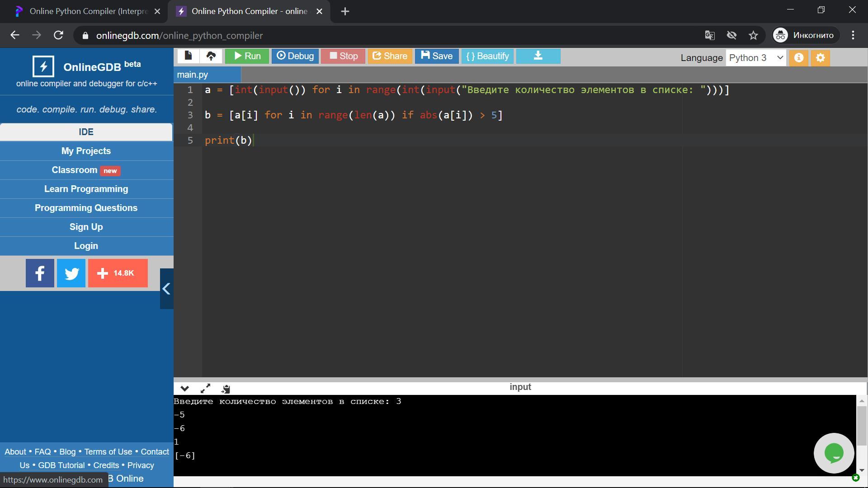Collapse the console panel chevron
This screenshot has height=488, width=868.
pyautogui.click(x=184, y=389)
